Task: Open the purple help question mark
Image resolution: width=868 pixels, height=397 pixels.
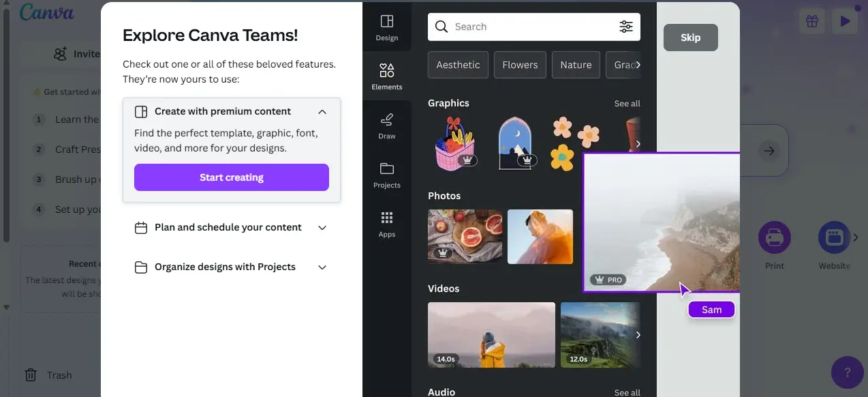Action: point(848,372)
